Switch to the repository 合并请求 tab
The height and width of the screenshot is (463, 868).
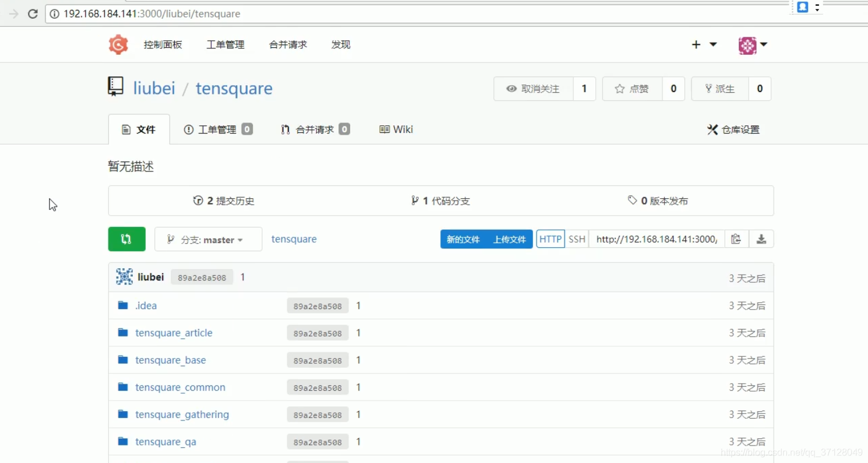click(315, 129)
